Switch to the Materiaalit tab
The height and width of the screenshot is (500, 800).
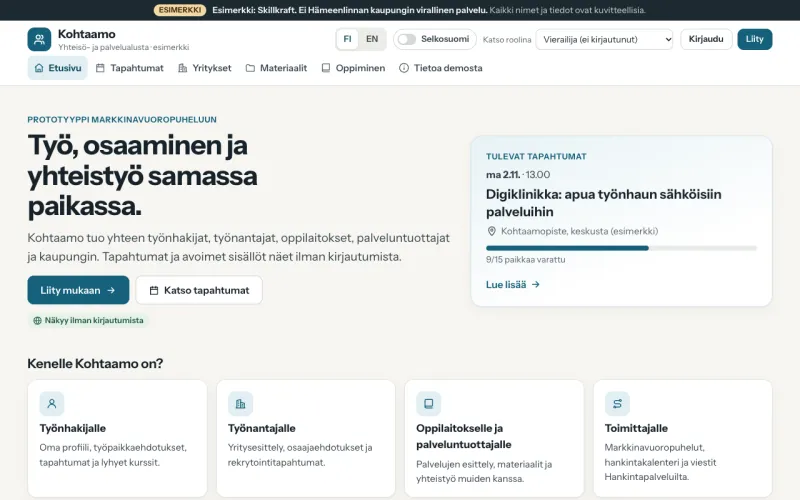tap(277, 68)
